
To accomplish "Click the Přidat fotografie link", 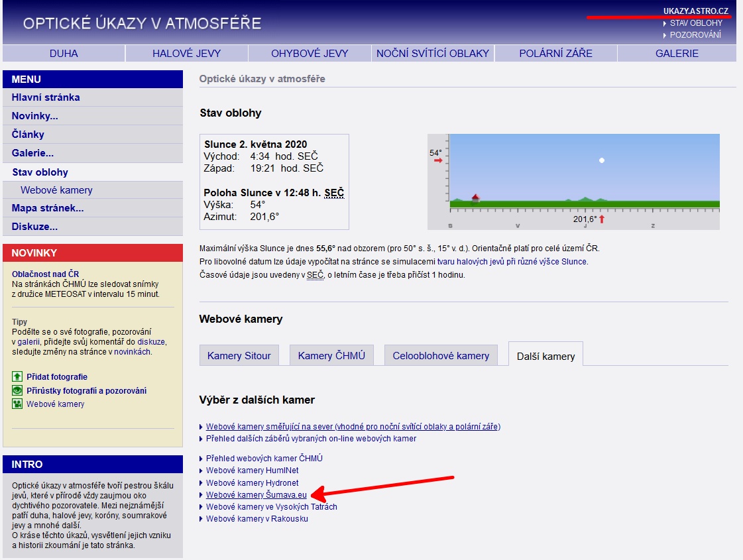I will click(57, 376).
